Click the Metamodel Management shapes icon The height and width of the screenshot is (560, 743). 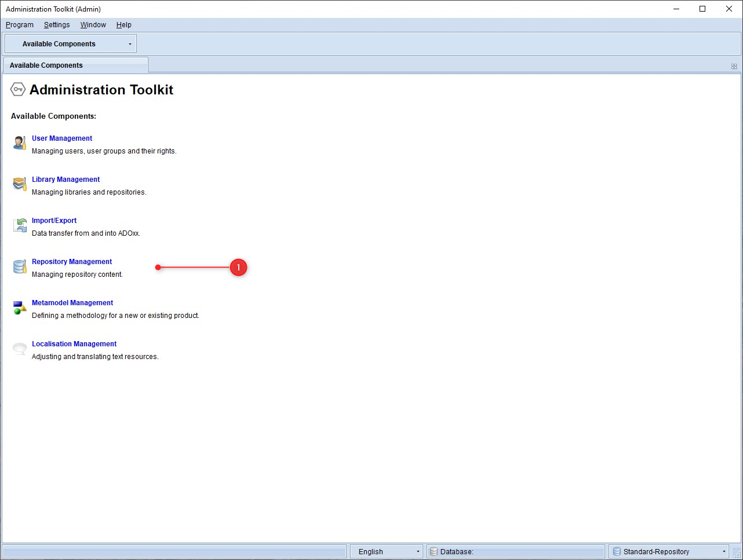click(x=20, y=308)
